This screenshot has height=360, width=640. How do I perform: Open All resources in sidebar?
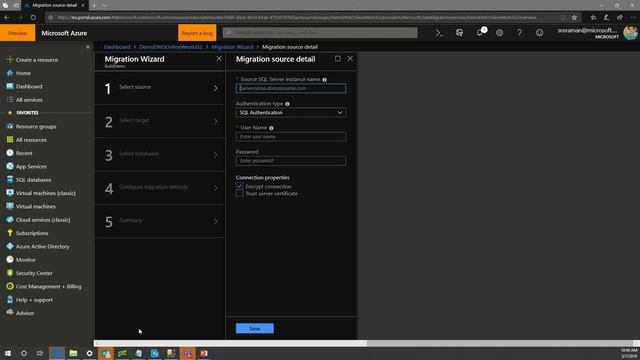coord(31,140)
